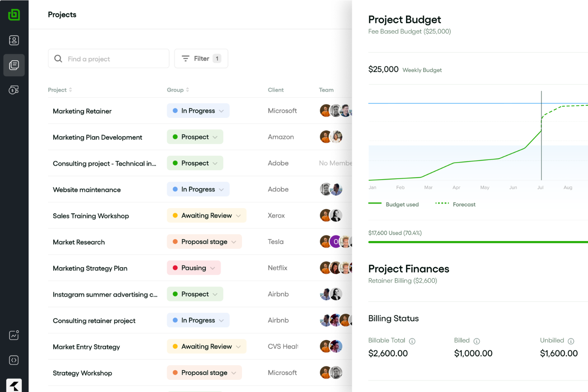The image size is (588, 392).
Task: Click Sales Training Workshop team avatars
Action: [331, 216]
